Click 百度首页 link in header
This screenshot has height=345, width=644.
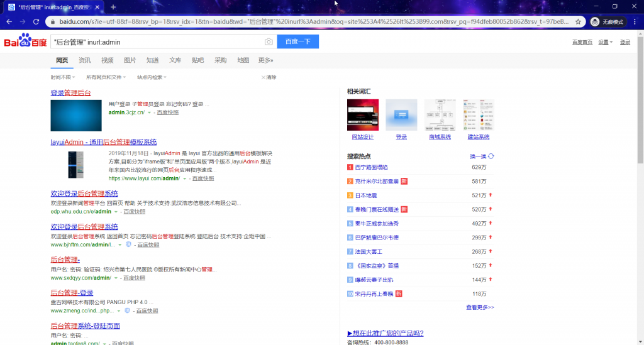pos(582,42)
